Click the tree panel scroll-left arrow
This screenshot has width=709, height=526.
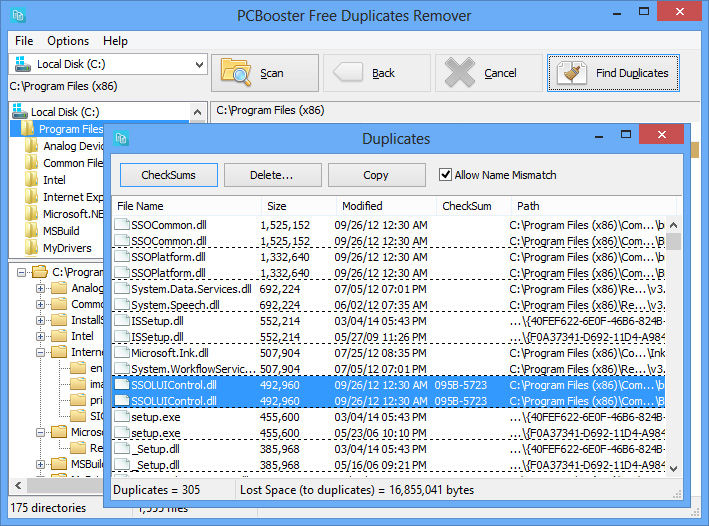coord(18,486)
